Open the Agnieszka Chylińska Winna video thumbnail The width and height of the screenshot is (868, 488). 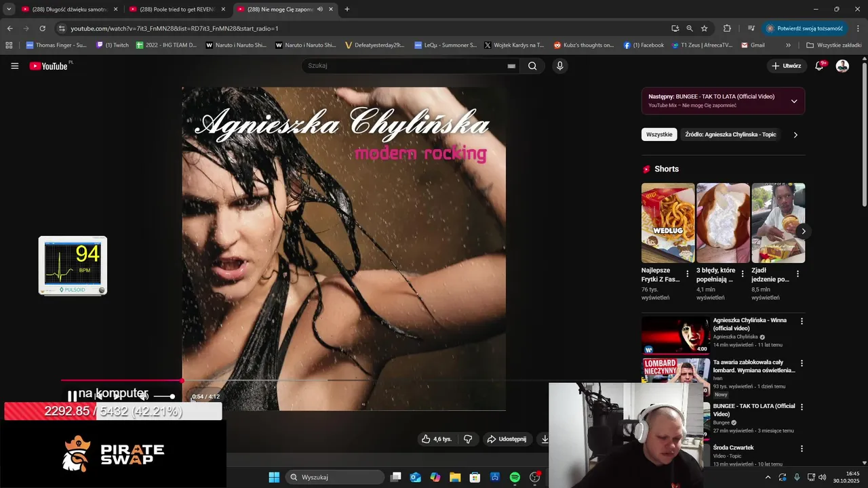[675, 335]
